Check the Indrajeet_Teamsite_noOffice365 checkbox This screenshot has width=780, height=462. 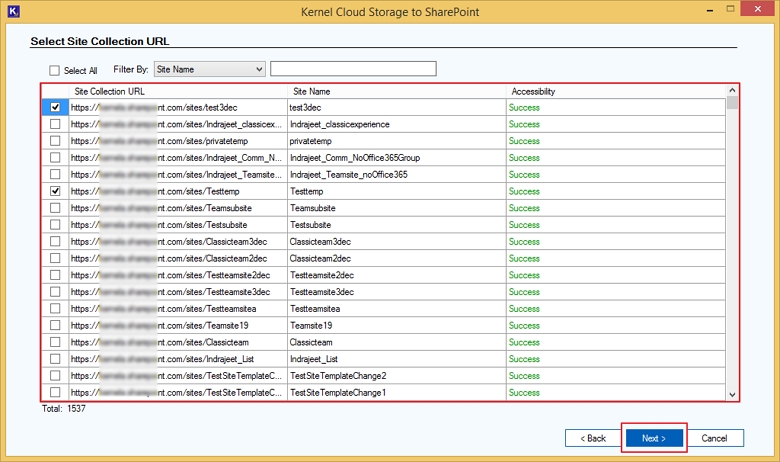(x=55, y=174)
